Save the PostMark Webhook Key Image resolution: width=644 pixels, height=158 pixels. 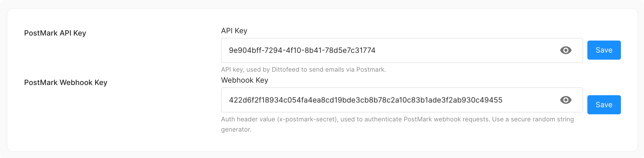tap(604, 105)
